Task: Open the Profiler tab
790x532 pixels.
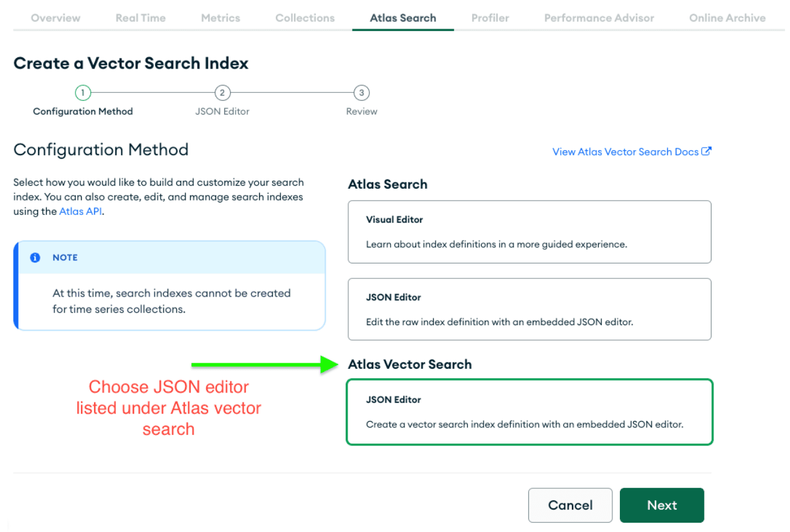Action: click(490, 18)
